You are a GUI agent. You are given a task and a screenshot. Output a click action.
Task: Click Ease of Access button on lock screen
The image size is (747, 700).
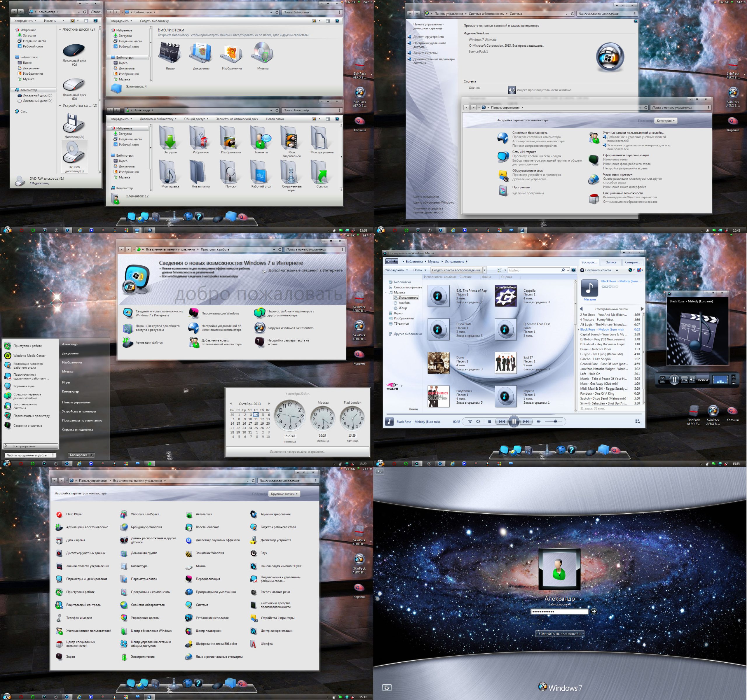coord(387,687)
